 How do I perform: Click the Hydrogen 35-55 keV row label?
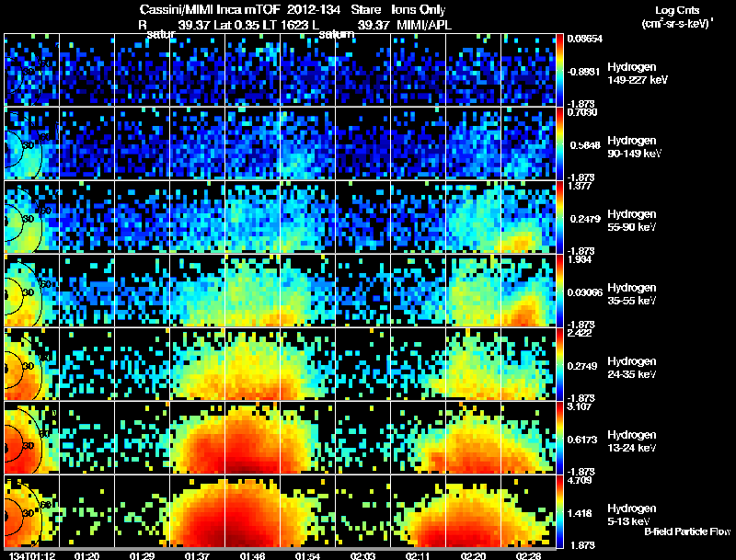tap(632, 294)
